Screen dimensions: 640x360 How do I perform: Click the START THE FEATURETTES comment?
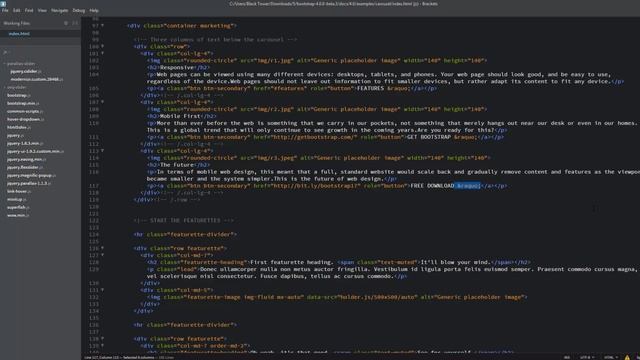click(184, 221)
